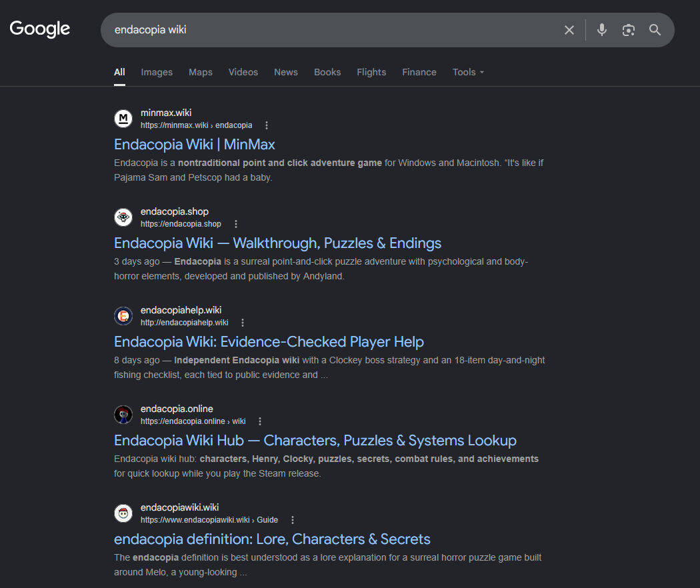Switch to the News tab

[286, 72]
